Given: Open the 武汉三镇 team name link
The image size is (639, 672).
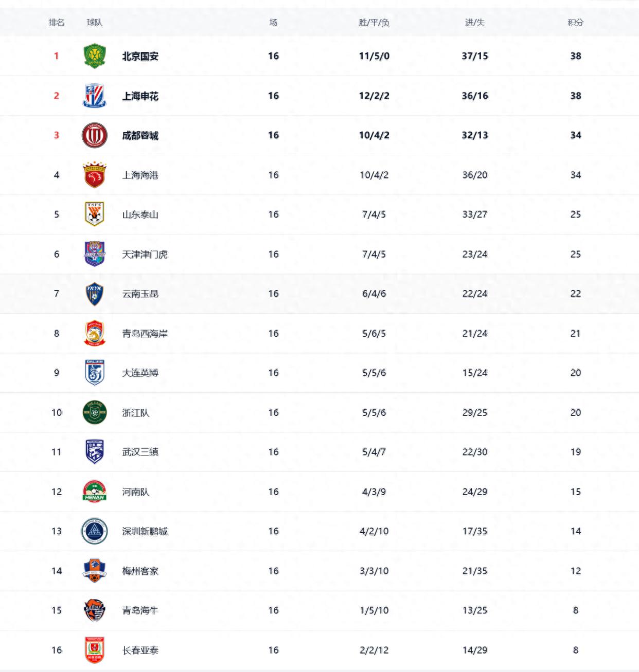Looking at the screenshot, I should pyautogui.click(x=140, y=452).
